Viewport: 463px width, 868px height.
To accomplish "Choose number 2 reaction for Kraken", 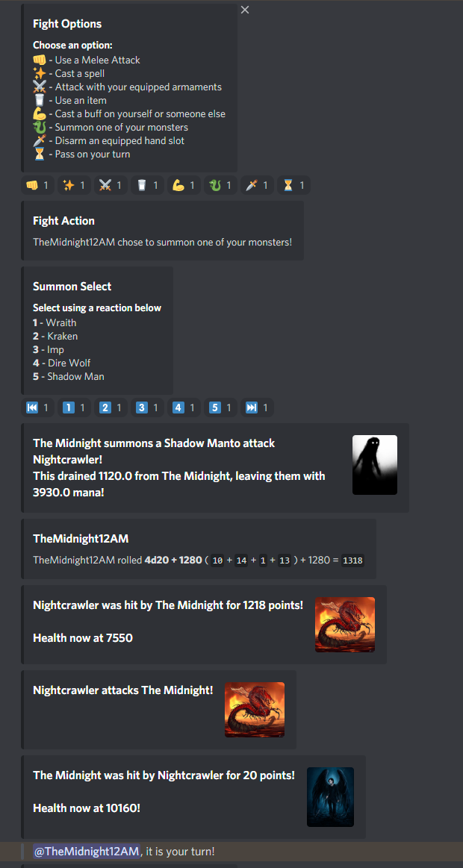I will [x=111, y=408].
